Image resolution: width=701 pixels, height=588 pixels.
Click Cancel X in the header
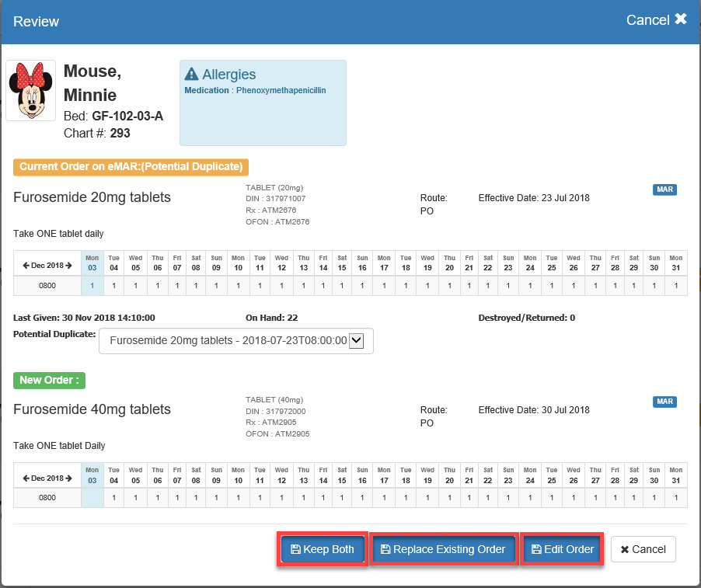tap(656, 20)
